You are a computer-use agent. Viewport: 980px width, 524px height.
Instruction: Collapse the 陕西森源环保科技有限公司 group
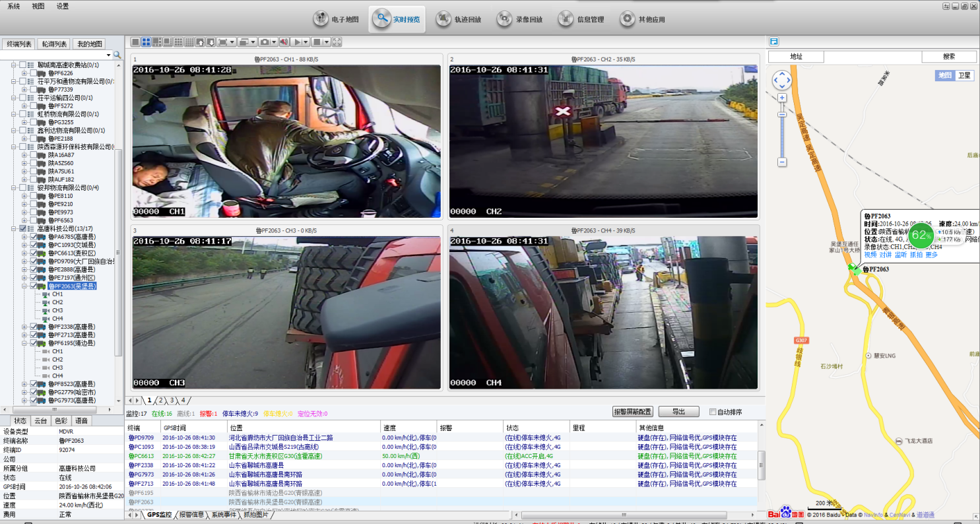click(14, 147)
